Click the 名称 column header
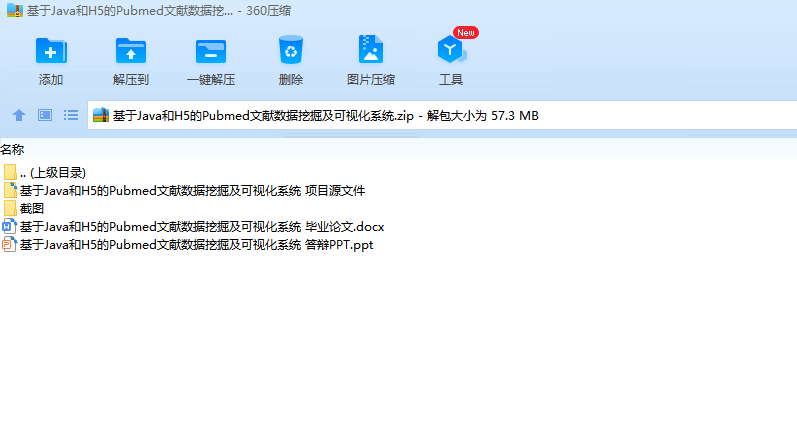 (12, 149)
